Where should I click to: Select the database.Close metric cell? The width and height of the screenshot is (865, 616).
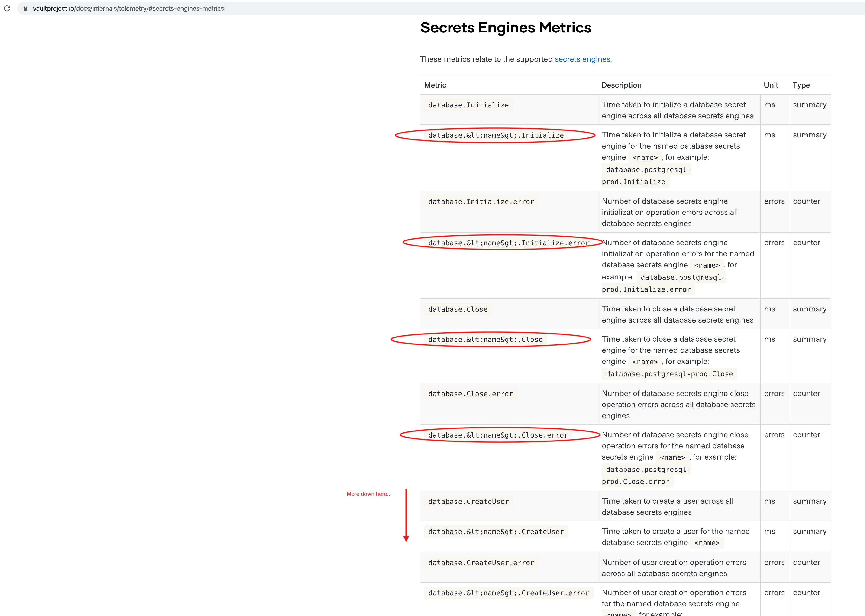pos(458,309)
